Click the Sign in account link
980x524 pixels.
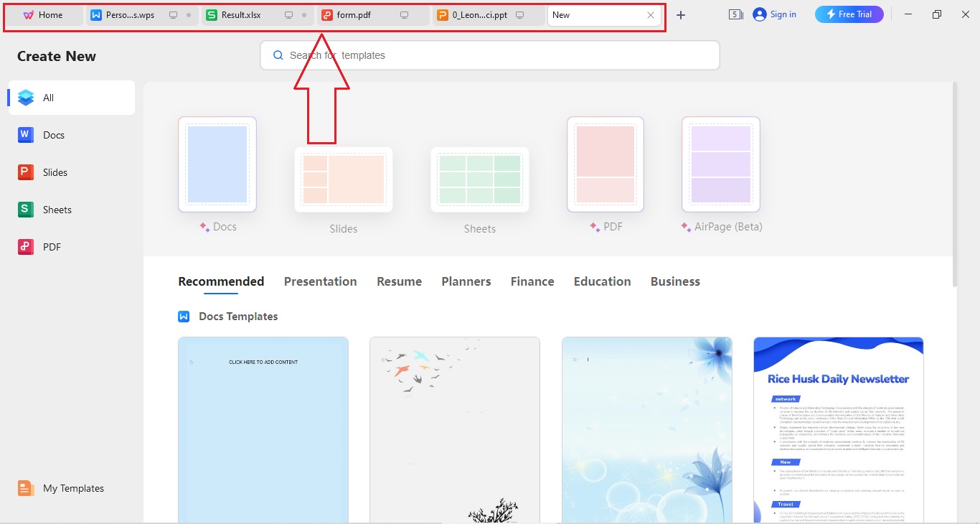click(775, 14)
